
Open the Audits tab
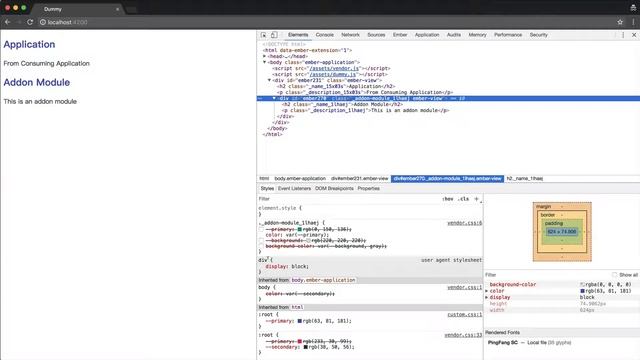click(x=453, y=35)
